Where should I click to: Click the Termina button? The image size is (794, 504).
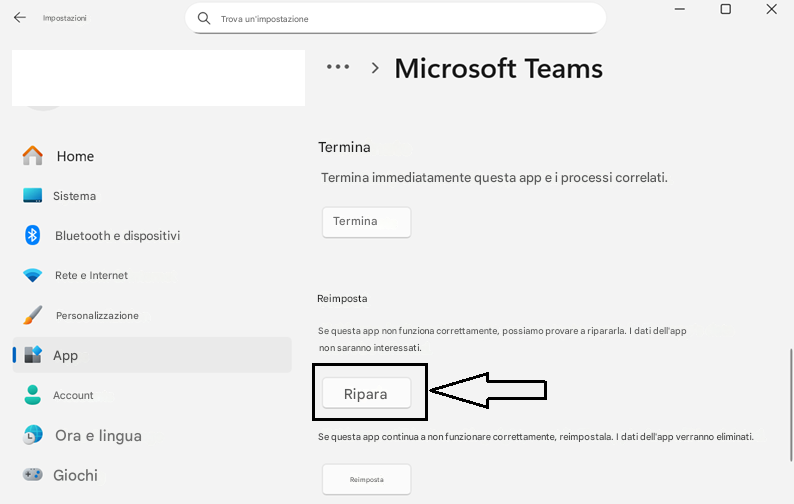click(367, 222)
